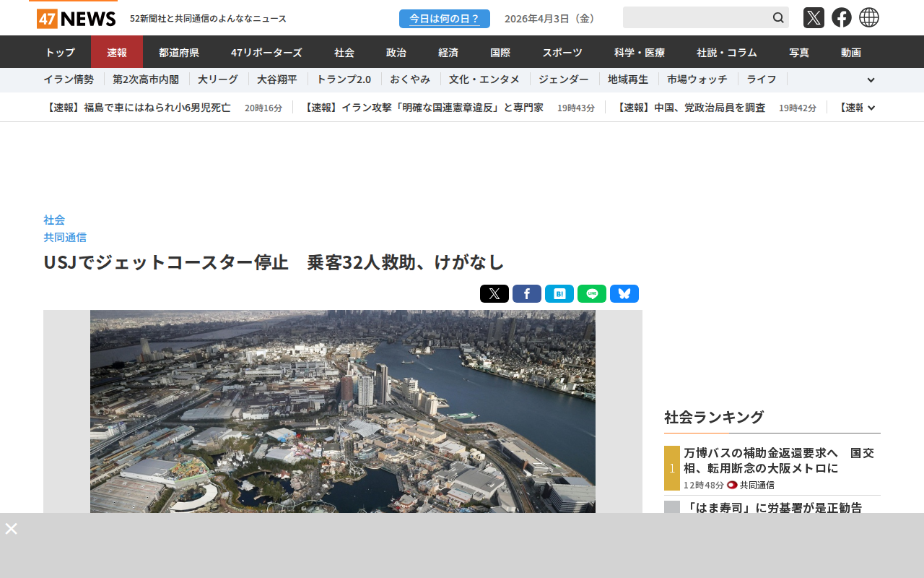Screen dimensions: 924x578
Task: Open the 47NEWS home logo
Action: click(76, 19)
